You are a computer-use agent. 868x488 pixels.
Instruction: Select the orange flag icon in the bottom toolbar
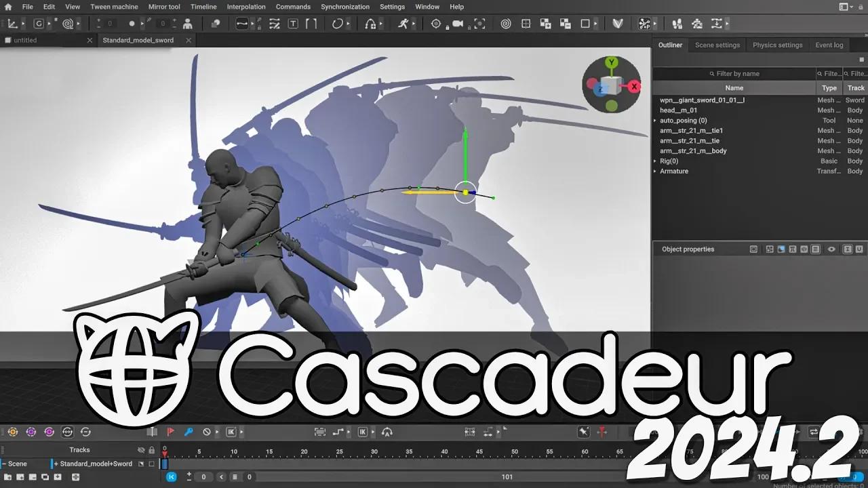point(171,432)
